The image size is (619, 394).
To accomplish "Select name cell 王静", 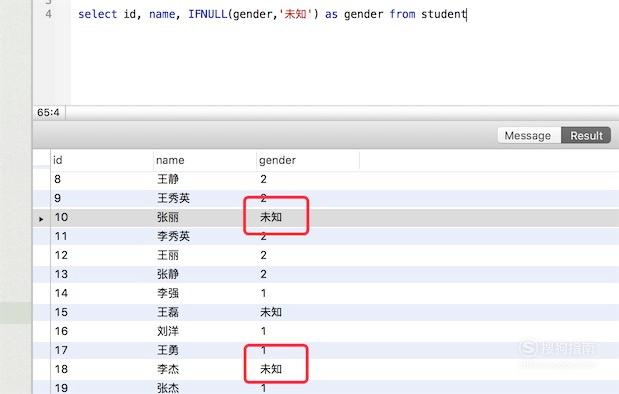I will pyautogui.click(x=168, y=179).
